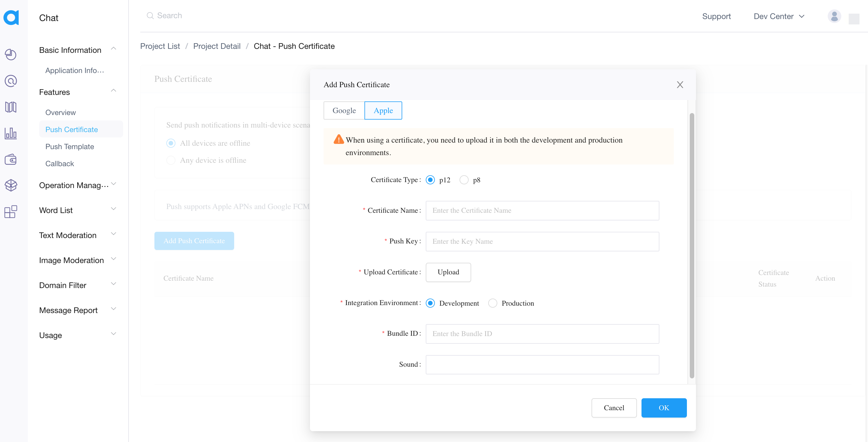Select the p12 certificate type radio
Screen dimensions: 868x442
coord(430,180)
